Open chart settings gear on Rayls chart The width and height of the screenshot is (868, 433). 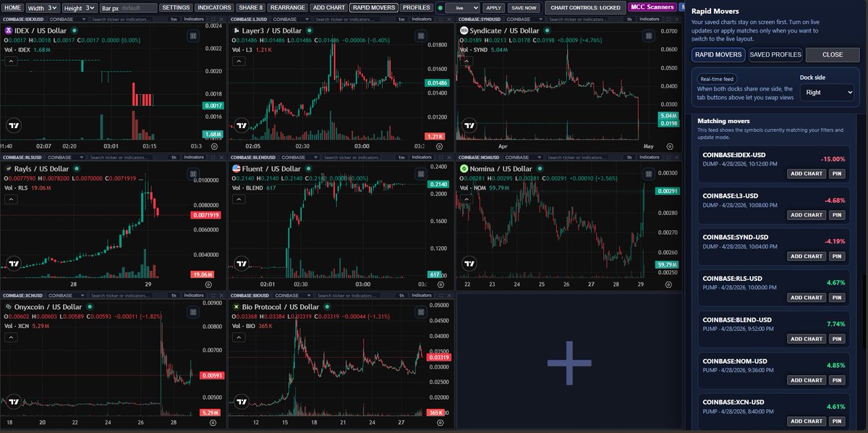click(209, 285)
